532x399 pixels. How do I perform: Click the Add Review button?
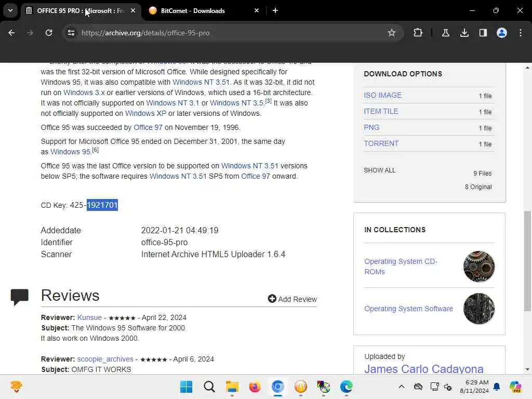pos(292,299)
